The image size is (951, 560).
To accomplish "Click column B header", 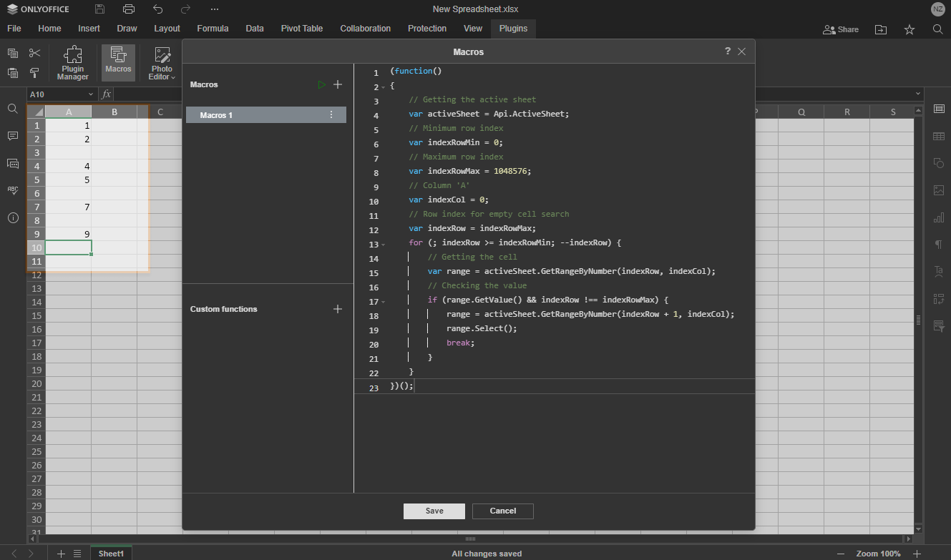I will pyautogui.click(x=114, y=112).
